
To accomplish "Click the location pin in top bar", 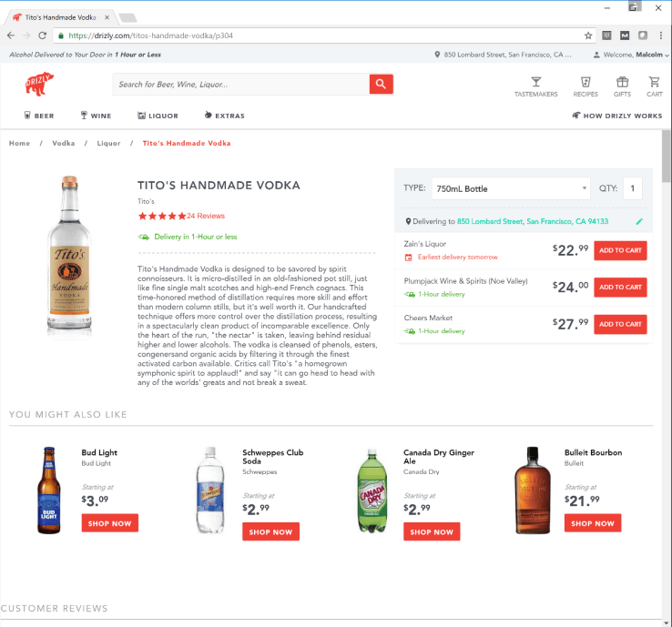I will tap(437, 55).
